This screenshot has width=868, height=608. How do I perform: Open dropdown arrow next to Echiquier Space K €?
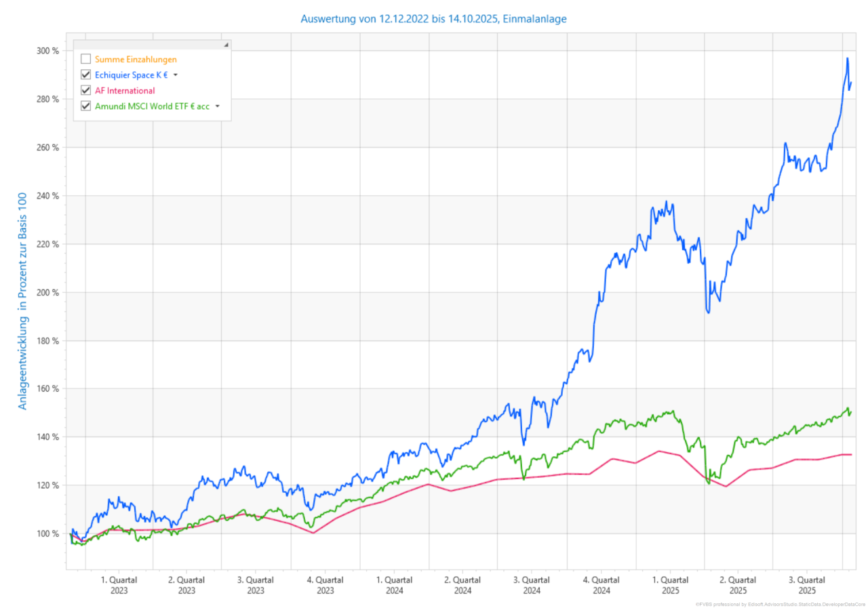(x=176, y=75)
